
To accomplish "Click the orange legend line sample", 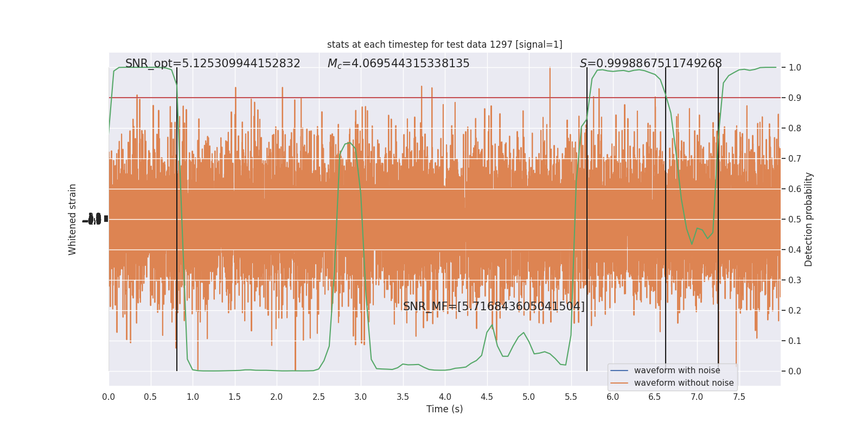I will coord(619,383).
